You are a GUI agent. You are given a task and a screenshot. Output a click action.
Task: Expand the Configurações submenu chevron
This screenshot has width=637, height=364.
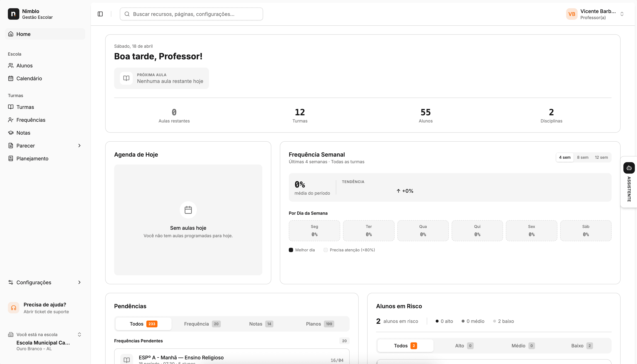click(79, 282)
